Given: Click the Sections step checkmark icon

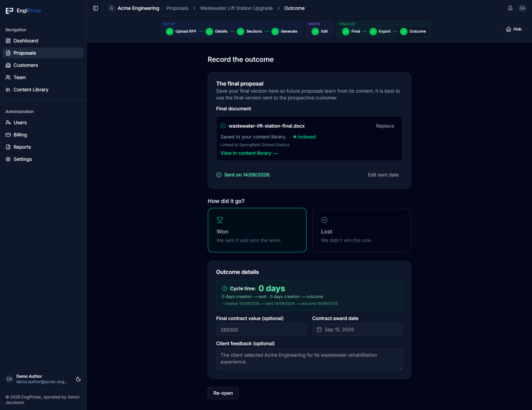Looking at the screenshot, I should (x=241, y=32).
